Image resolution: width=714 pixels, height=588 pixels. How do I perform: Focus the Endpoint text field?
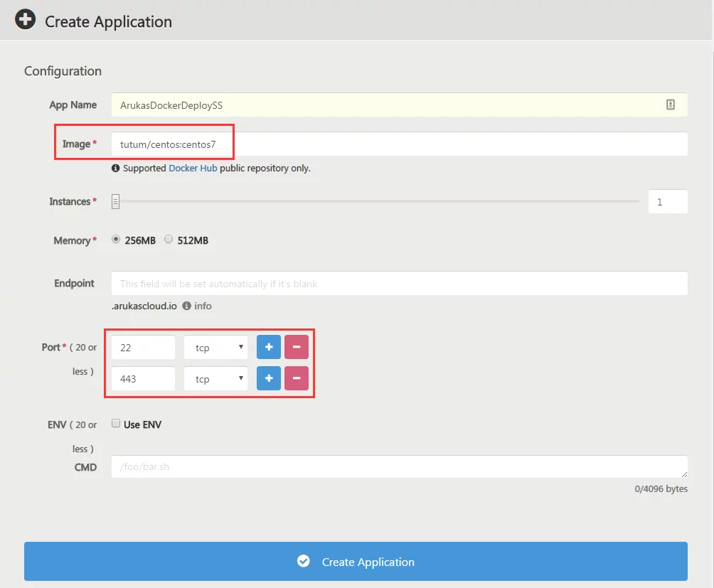pyautogui.click(x=398, y=283)
